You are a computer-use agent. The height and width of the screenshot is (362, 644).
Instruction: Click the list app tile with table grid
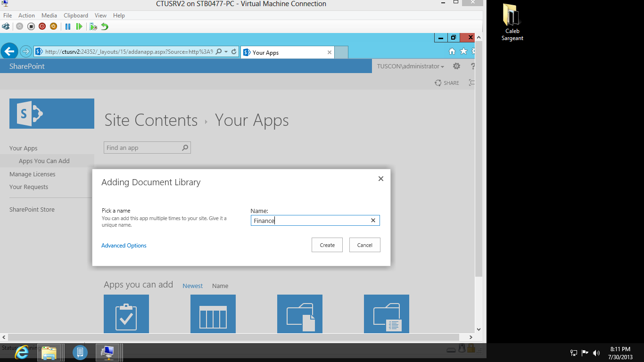click(213, 314)
